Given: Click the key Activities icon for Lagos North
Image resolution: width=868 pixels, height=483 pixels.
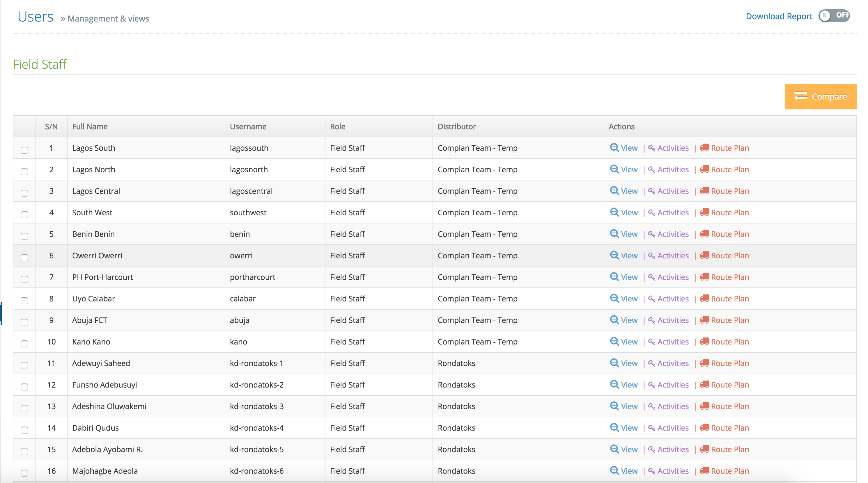Looking at the screenshot, I should (x=651, y=169).
